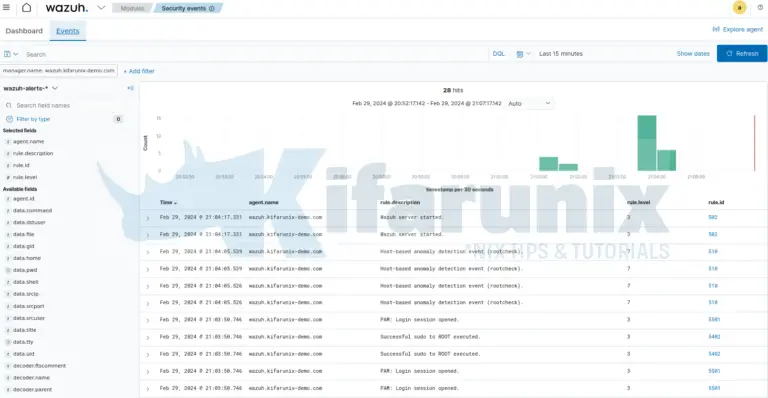Open the Modules breadcrumb
Image resolution: width=768 pixels, height=398 pixels.
click(x=132, y=8)
